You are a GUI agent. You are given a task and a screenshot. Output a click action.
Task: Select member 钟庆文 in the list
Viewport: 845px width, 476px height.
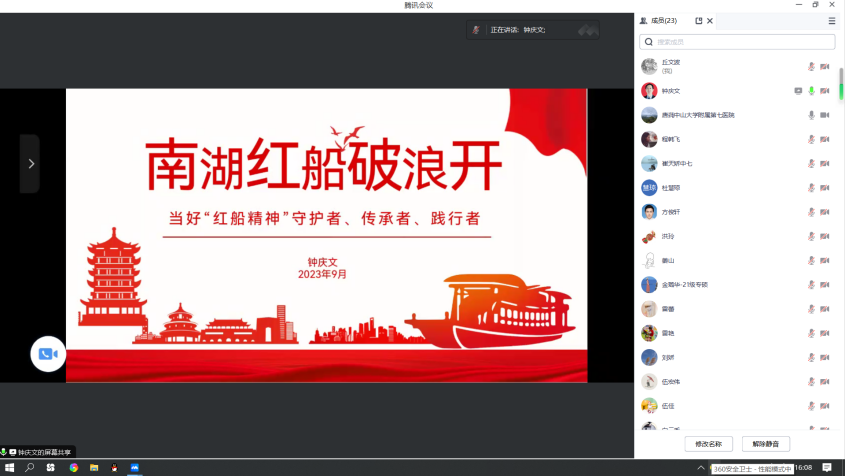(x=737, y=91)
